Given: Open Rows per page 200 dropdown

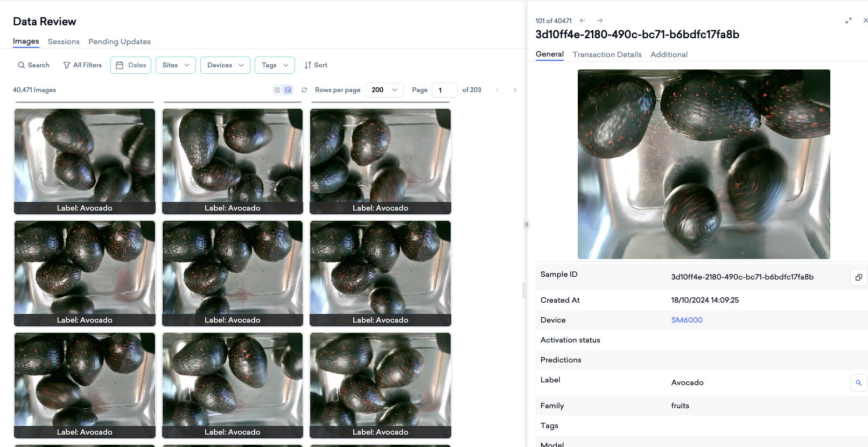Looking at the screenshot, I should [x=384, y=90].
